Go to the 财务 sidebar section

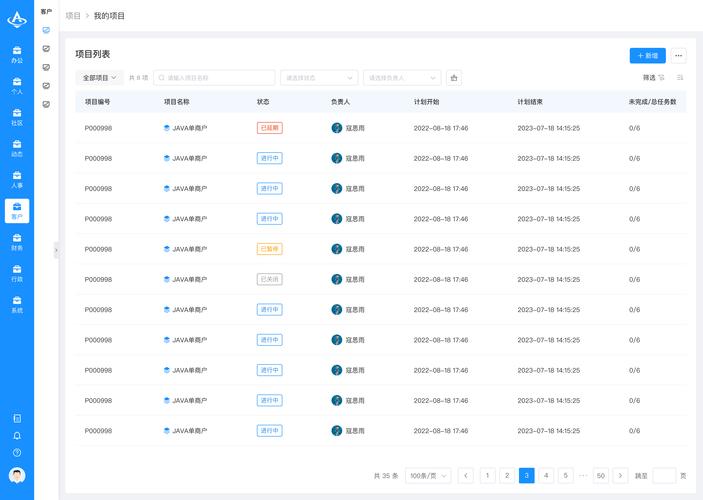17,242
